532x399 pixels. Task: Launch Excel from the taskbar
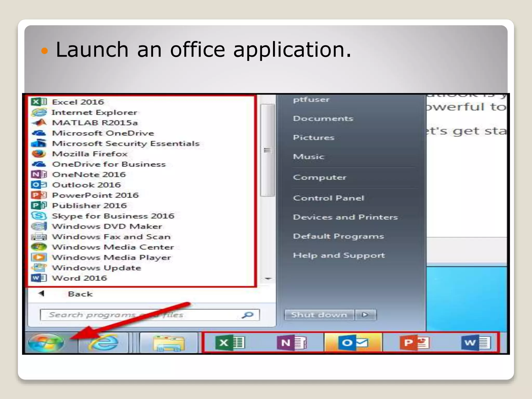coord(230,343)
